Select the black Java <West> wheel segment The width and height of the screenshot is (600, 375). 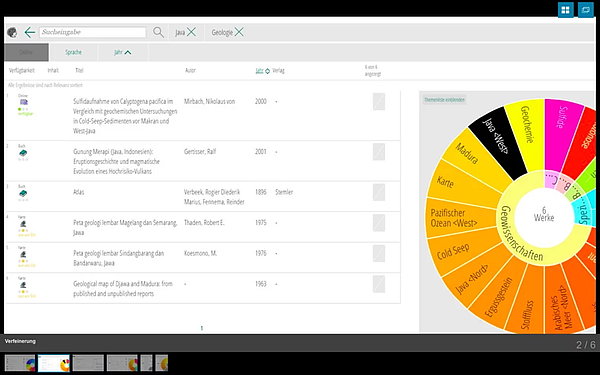pyautogui.click(x=496, y=140)
